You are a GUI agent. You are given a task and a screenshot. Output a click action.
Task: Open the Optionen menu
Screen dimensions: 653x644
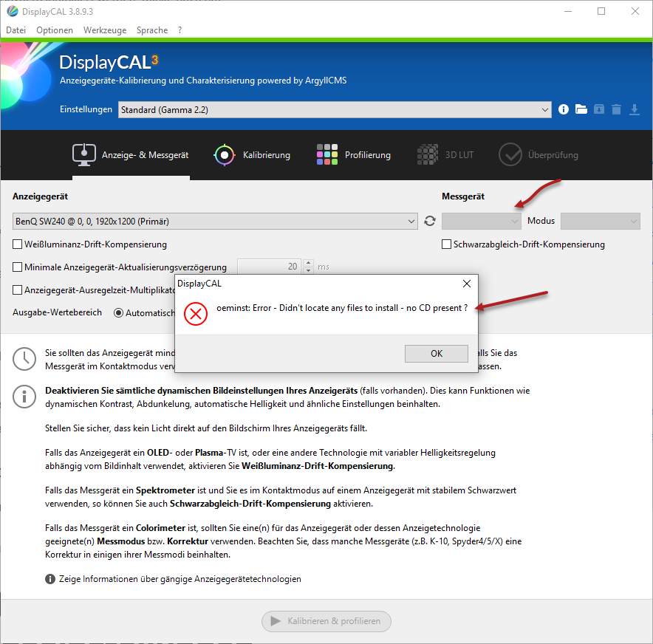pyautogui.click(x=55, y=30)
